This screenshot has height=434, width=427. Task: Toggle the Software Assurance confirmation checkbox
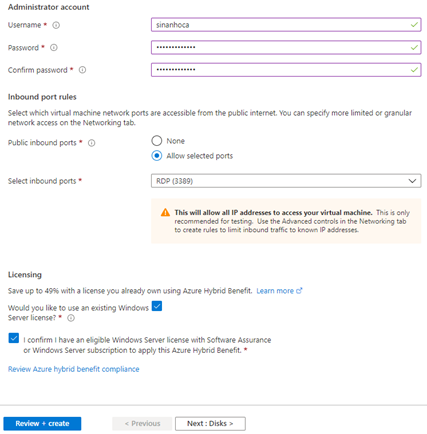(x=14, y=338)
